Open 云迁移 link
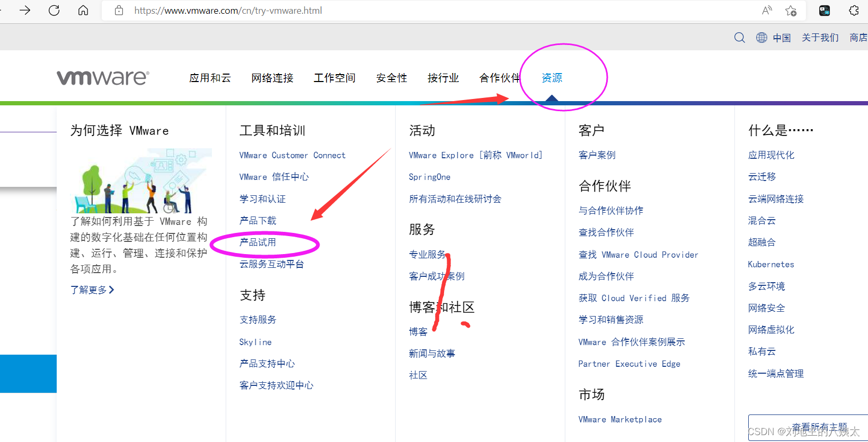Image resolution: width=868 pixels, height=442 pixels. pos(762,177)
